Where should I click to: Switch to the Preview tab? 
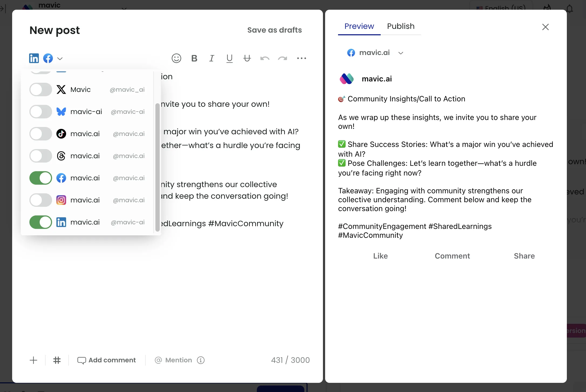click(x=359, y=26)
